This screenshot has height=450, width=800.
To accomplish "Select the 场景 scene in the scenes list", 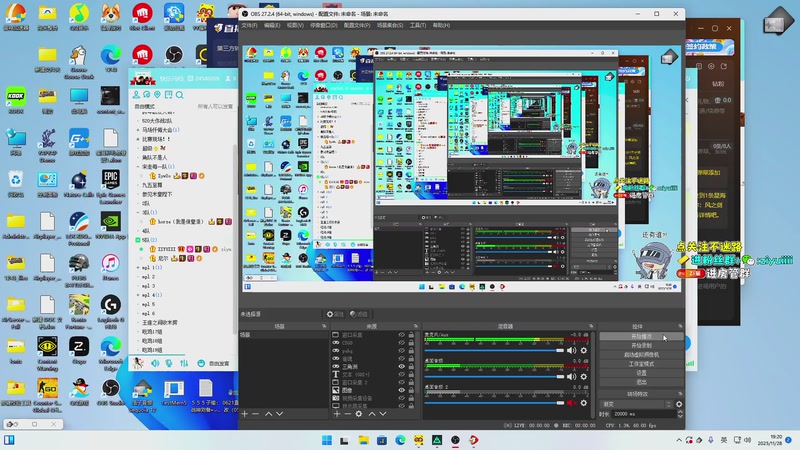I will (284, 335).
